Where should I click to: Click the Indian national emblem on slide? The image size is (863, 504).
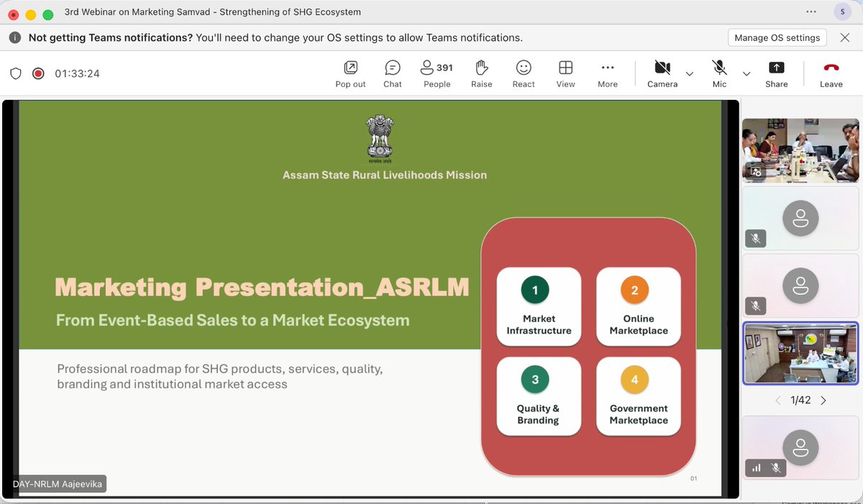pyautogui.click(x=380, y=139)
